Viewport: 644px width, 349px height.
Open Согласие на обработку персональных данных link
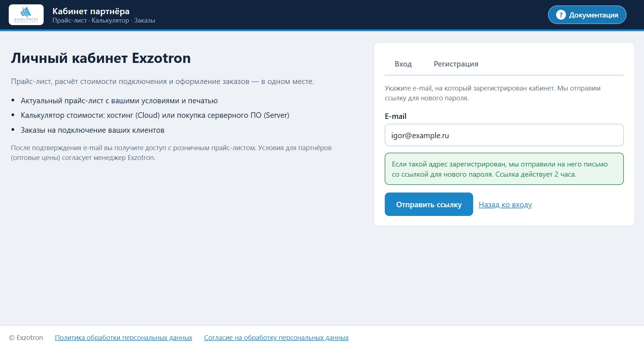276,338
